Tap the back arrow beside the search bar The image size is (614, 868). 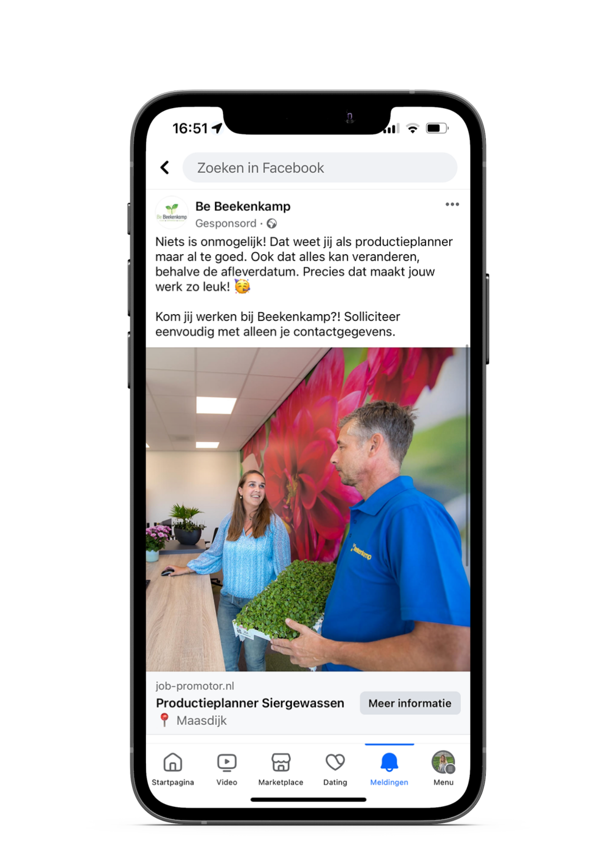click(165, 168)
